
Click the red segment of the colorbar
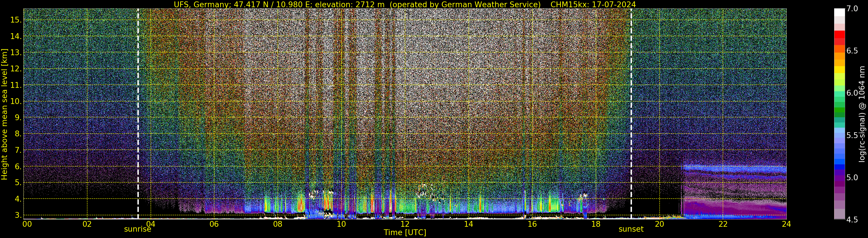(839, 34)
